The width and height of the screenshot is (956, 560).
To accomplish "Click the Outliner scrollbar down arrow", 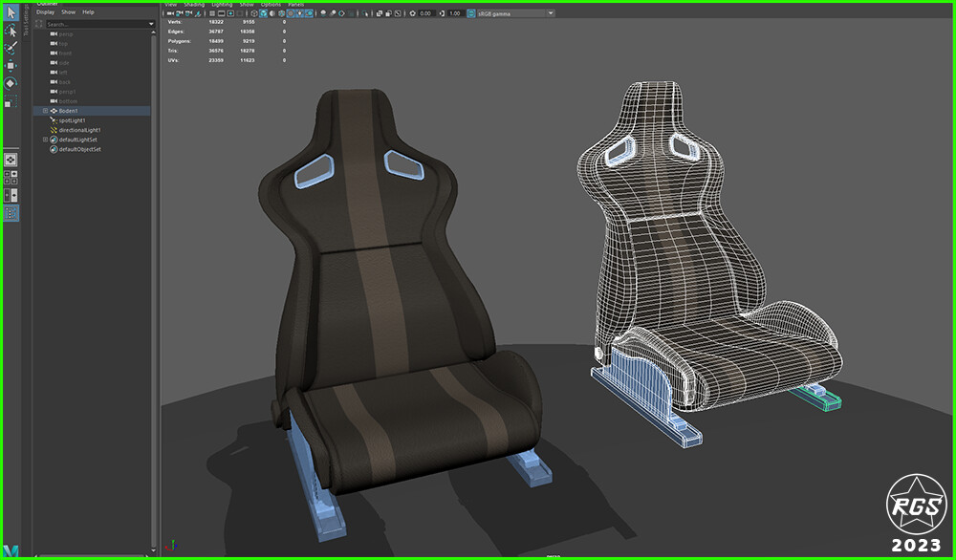I will tap(153, 550).
